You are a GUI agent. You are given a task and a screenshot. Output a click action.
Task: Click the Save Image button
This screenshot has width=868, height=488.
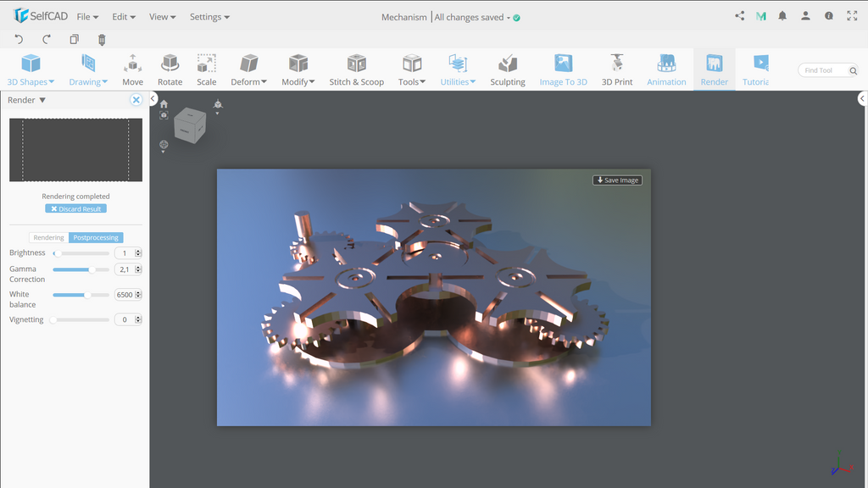(x=617, y=180)
